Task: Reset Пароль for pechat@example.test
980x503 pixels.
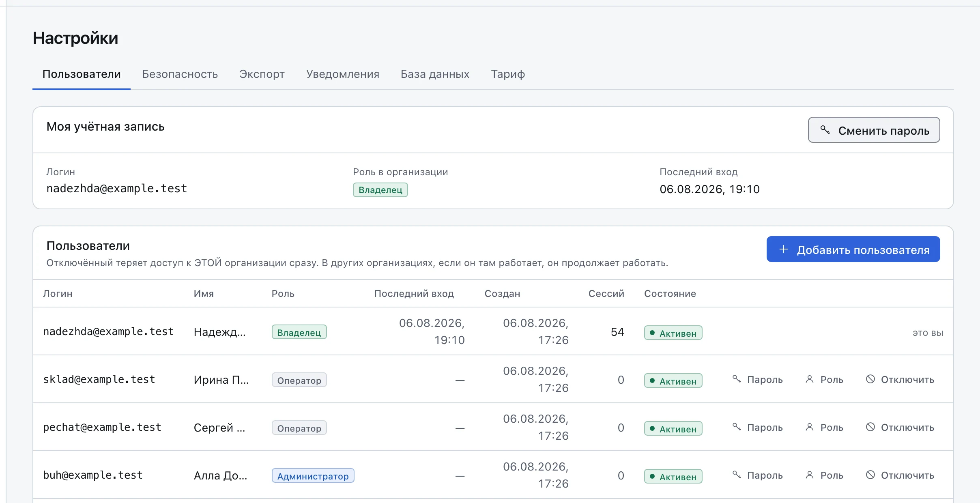Action: [x=758, y=427]
